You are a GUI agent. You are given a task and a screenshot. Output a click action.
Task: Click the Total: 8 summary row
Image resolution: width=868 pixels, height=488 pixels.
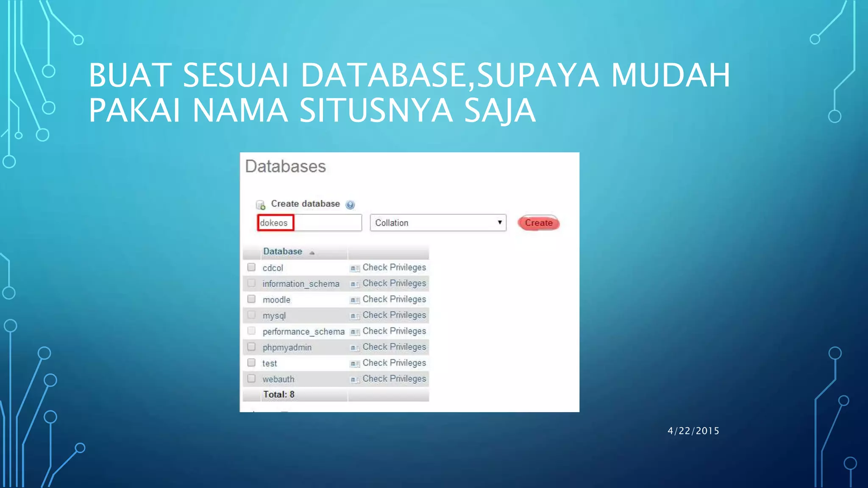336,395
